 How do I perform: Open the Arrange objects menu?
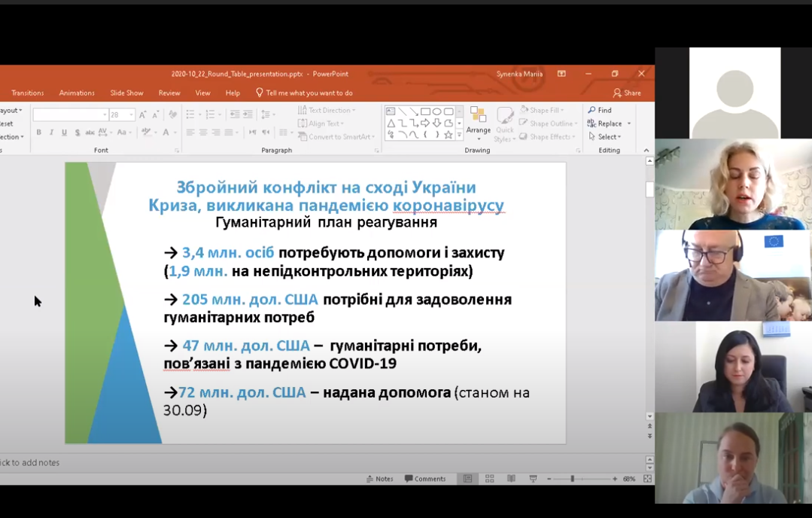478,122
